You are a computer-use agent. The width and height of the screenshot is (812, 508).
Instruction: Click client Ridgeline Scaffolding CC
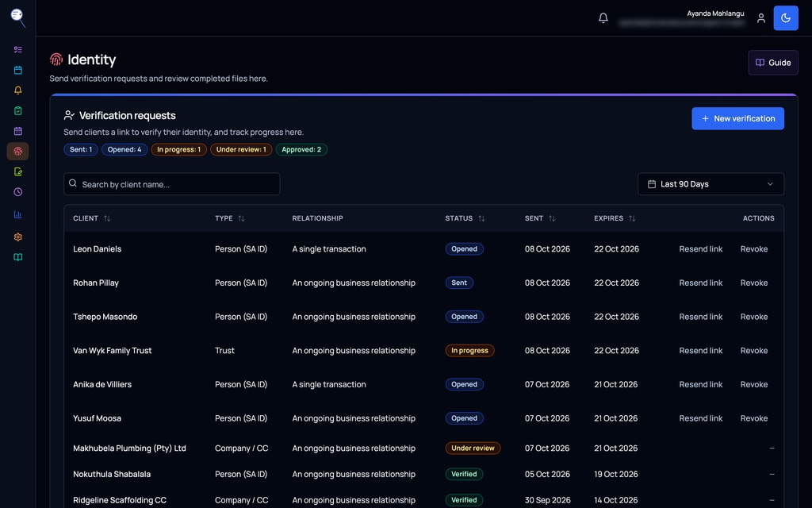tap(120, 500)
